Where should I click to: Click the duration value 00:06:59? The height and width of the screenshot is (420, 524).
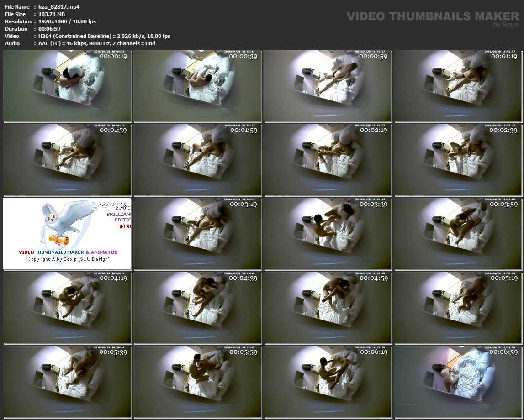(49, 29)
